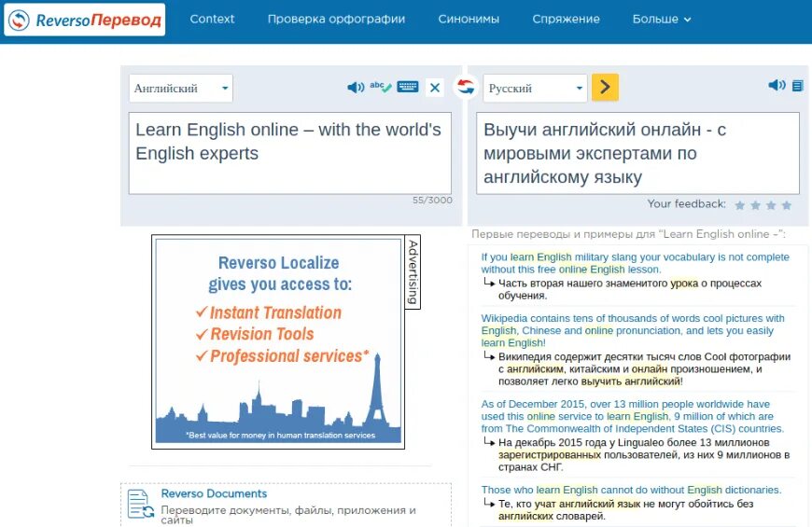Viewport: 812px width, 527px height.
Task: Click the Russian translation output box
Action: pos(637,153)
